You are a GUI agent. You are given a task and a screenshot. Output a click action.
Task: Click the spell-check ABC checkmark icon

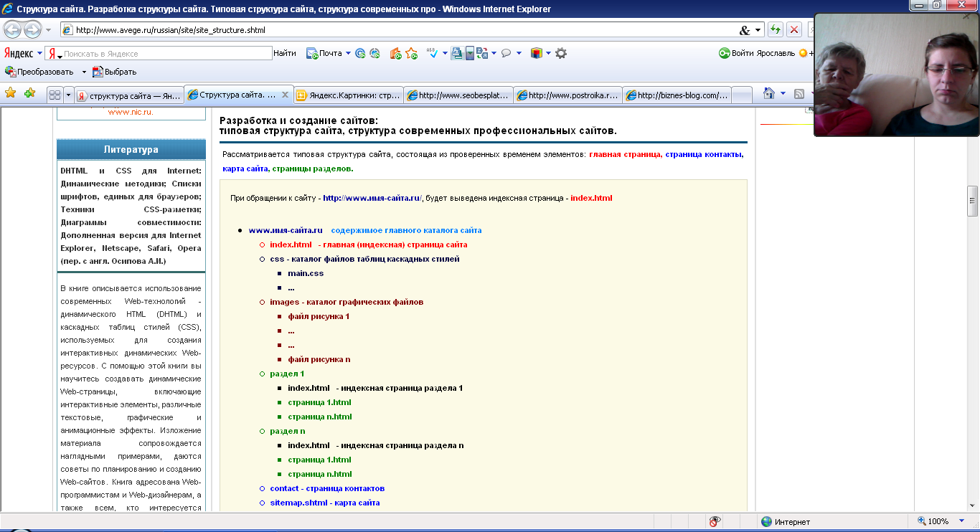click(x=432, y=53)
